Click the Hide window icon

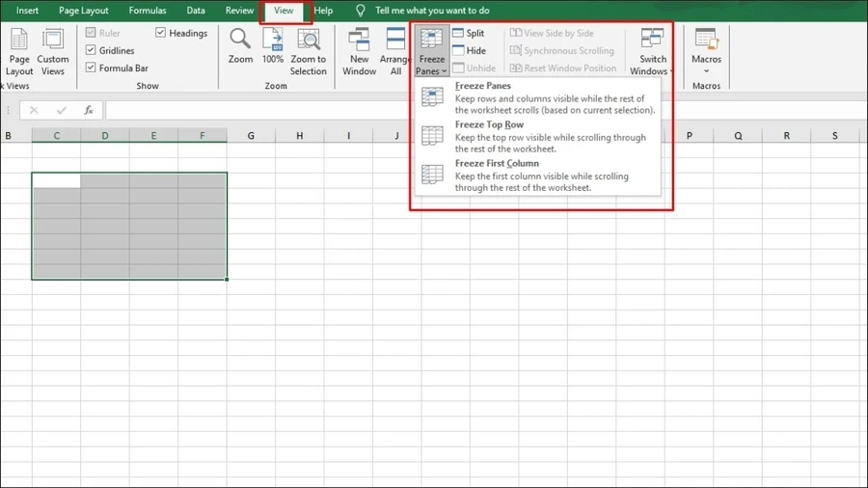(458, 50)
